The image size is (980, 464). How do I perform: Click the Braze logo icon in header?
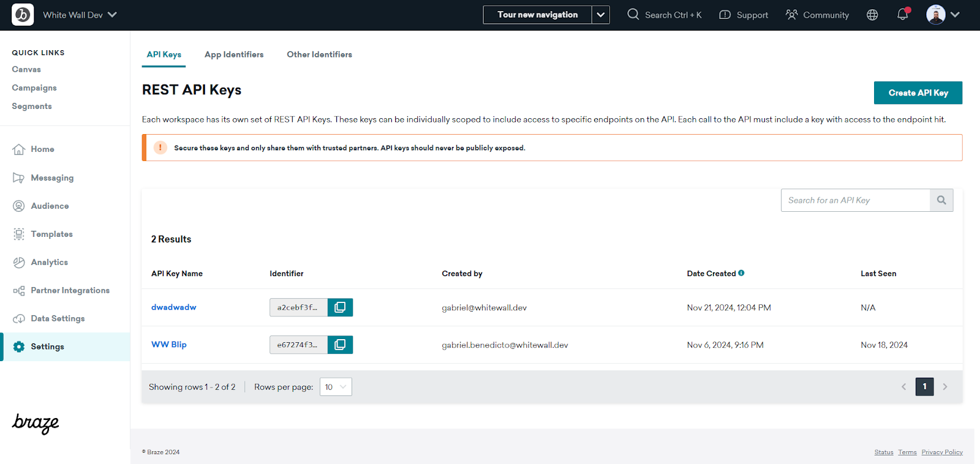pyautogui.click(x=23, y=15)
